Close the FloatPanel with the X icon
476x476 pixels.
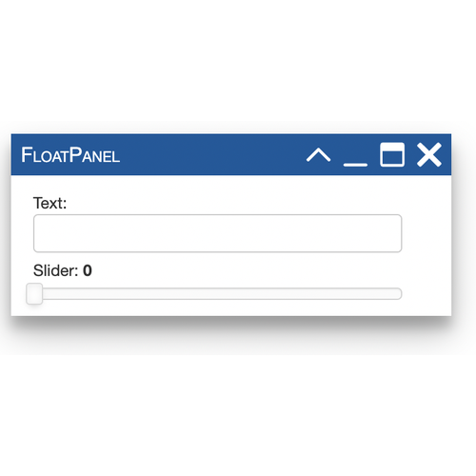pyautogui.click(x=429, y=154)
